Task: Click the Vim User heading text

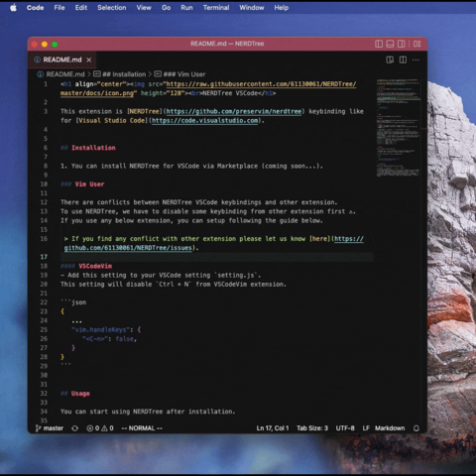Action: point(89,184)
